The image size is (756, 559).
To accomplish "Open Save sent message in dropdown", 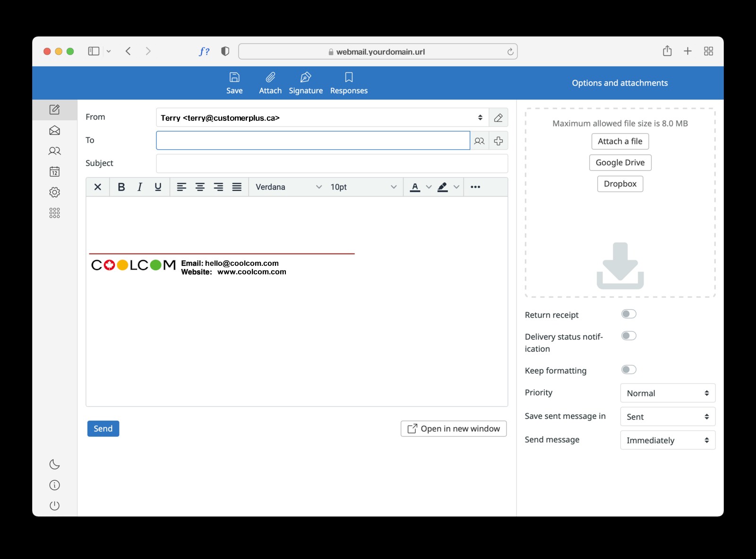I will pos(668,417).
